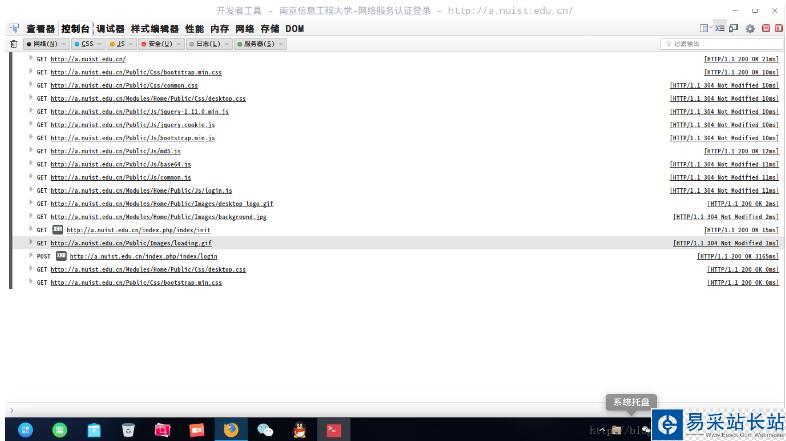Open Public/Css/common.css request link
Screen dimensions: 786x441
pyautogui.click(x=124, y=85)
